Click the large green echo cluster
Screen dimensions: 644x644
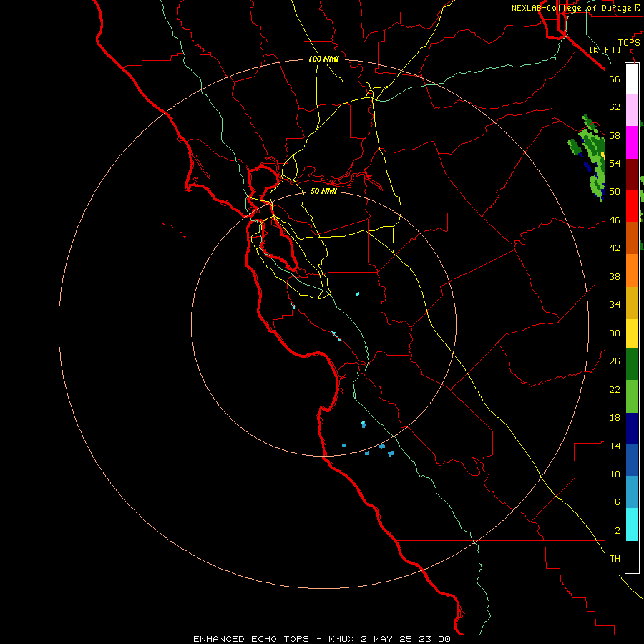(x=590, y=158)
